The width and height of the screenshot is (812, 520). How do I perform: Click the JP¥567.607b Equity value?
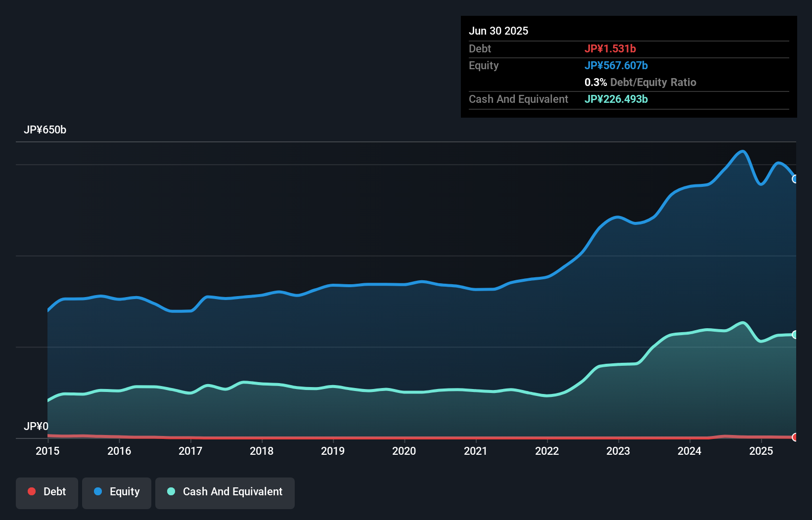coord(617,65)
